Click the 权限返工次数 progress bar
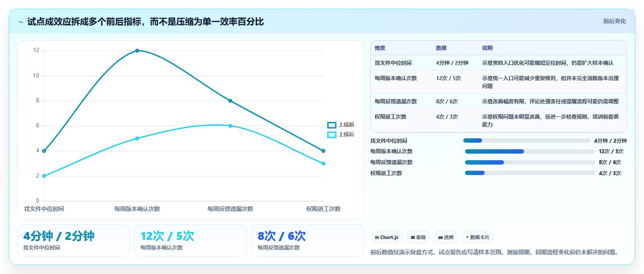 530,173
